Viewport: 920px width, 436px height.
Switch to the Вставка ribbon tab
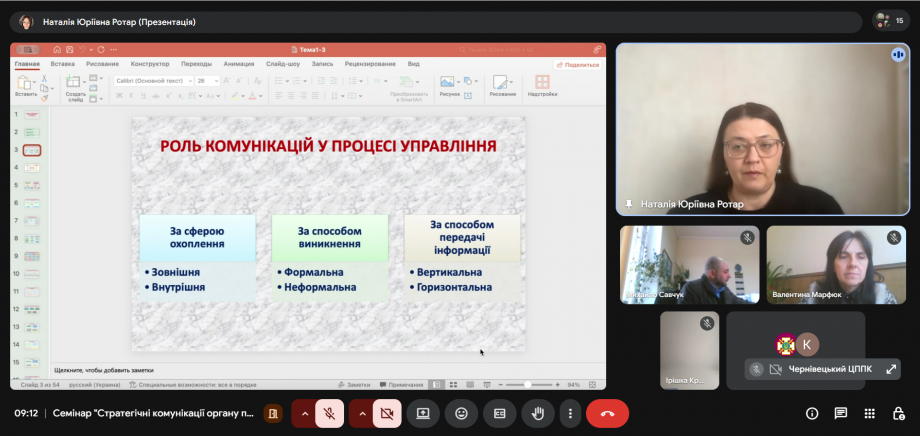[63, 63]
